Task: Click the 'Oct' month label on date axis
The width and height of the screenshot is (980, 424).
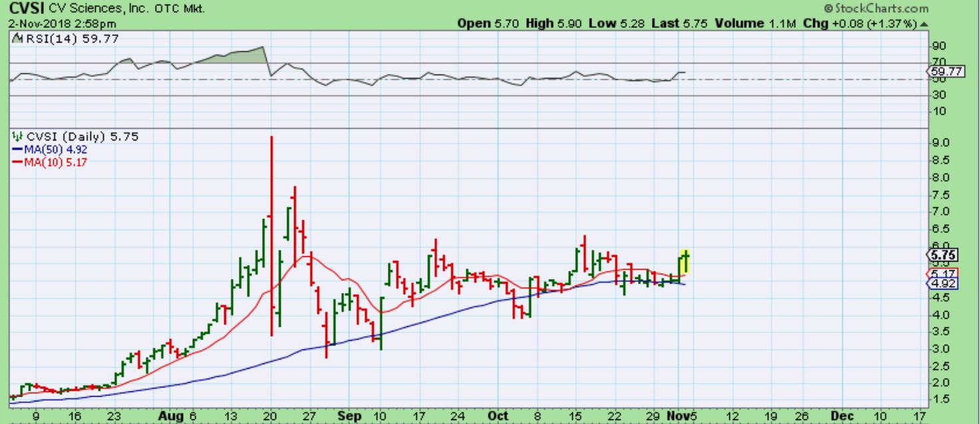Action: click(x=499, y=416)
